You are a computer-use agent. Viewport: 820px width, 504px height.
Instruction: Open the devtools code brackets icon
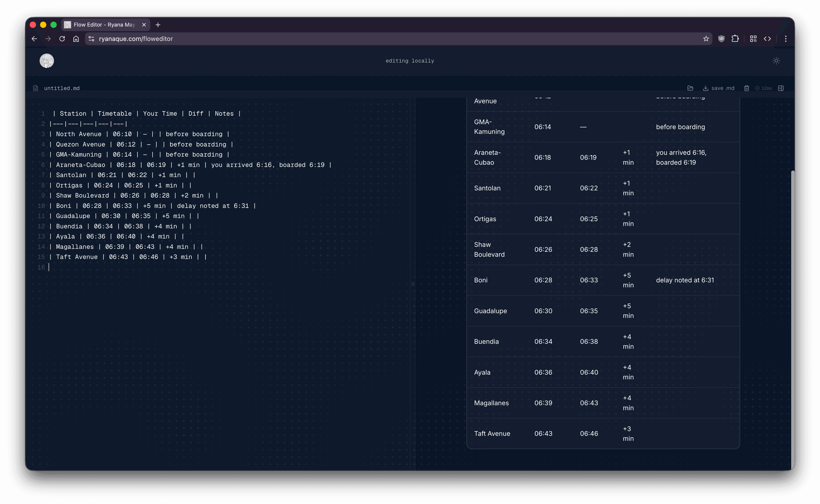767,39
